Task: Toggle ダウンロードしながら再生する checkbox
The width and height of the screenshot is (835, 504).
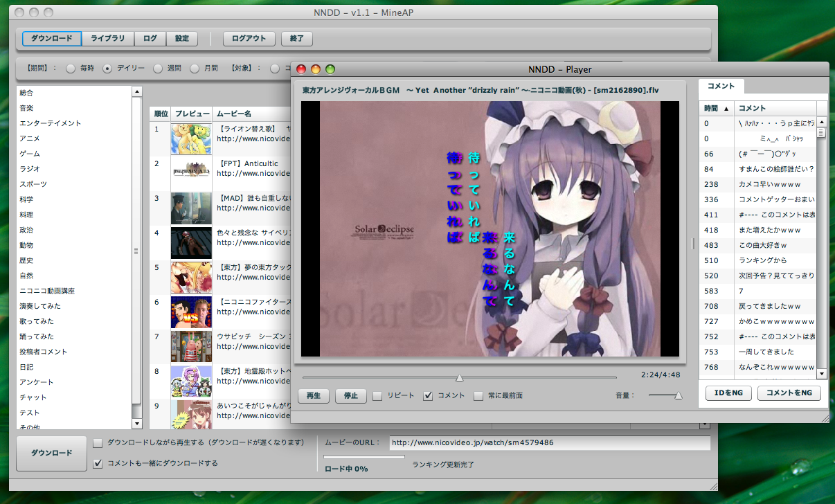Action: point(98,442)
